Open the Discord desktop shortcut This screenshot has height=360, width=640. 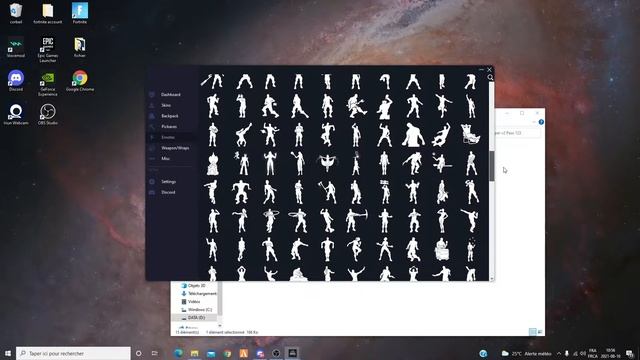(x=16, y=80)
